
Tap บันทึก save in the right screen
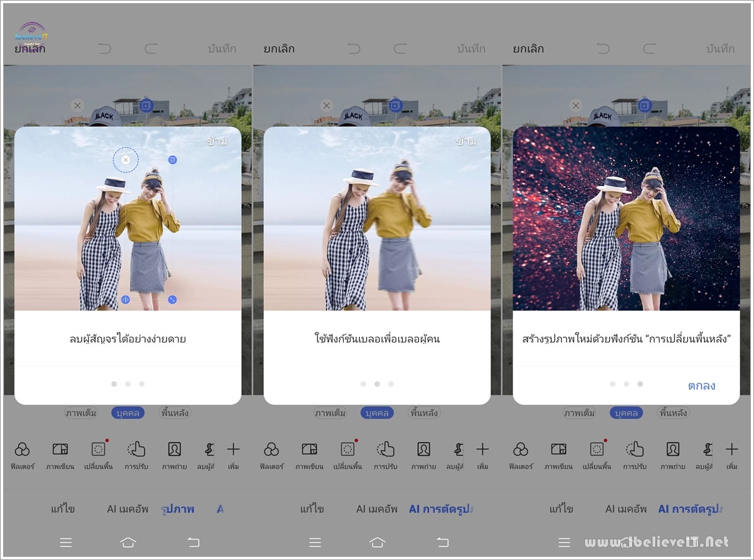click(720, 48)
